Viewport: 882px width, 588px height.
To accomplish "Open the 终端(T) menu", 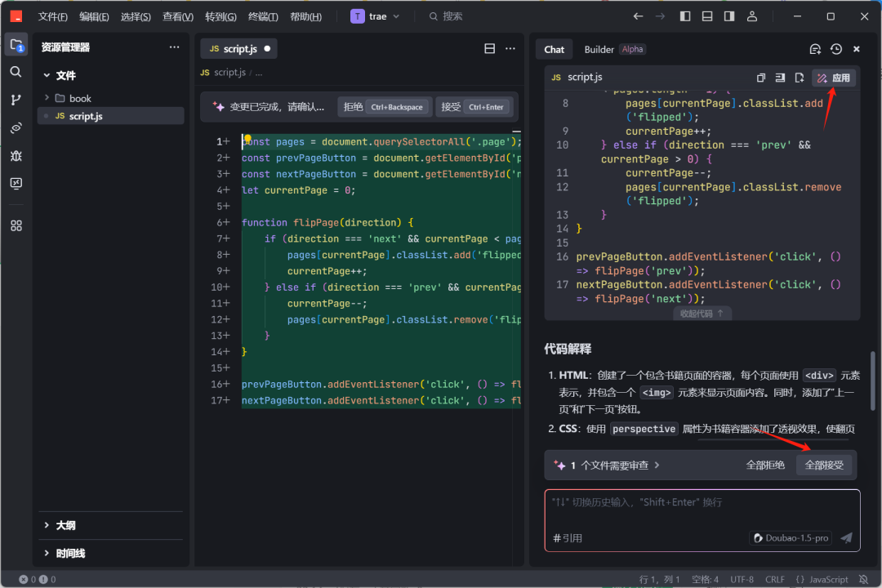I will [x=263, y=16].
